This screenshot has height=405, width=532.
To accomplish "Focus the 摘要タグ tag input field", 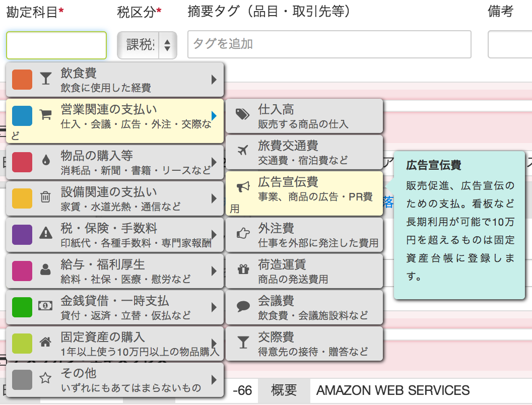I will point(329,44).
